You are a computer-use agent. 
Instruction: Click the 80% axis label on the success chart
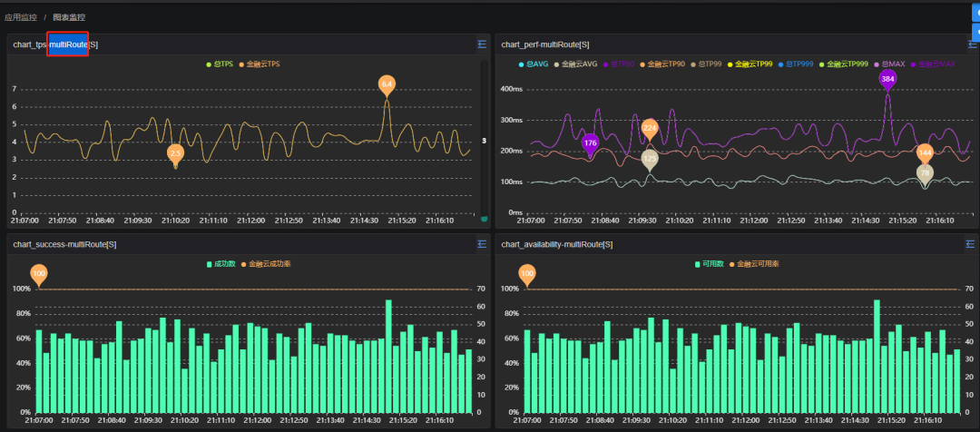[x=23, y=314]
